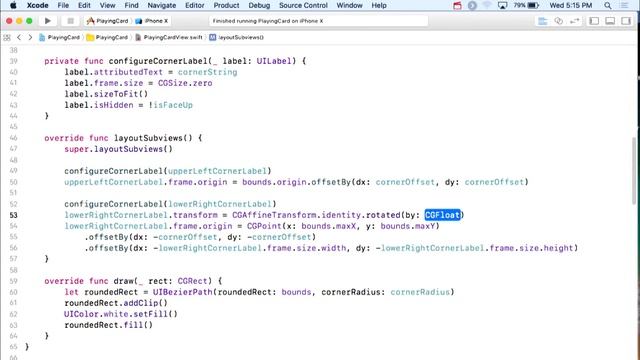The height and width of the screenshot is (360, 640).
Task: Open the Xcode menu
Action: pos(38,5)
